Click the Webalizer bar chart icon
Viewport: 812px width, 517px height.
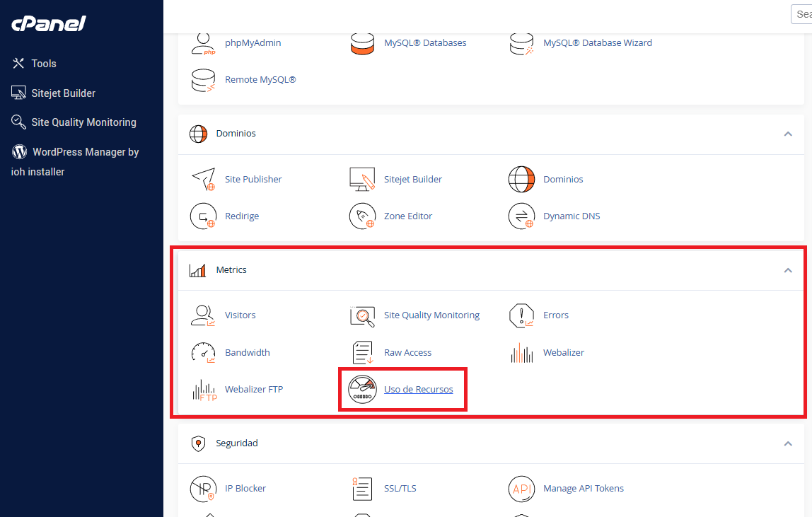(x=521, y=353)
